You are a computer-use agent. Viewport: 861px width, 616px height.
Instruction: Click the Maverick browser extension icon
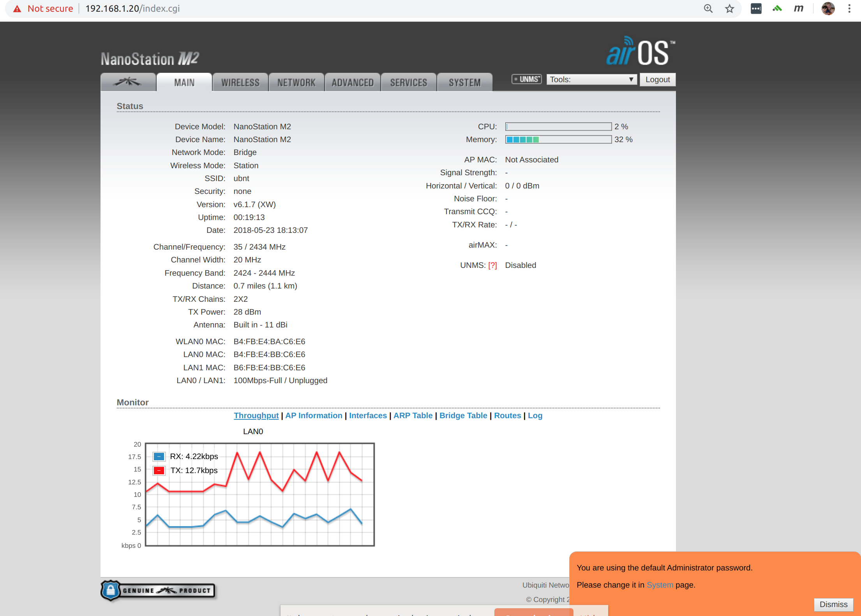(798, 8)
